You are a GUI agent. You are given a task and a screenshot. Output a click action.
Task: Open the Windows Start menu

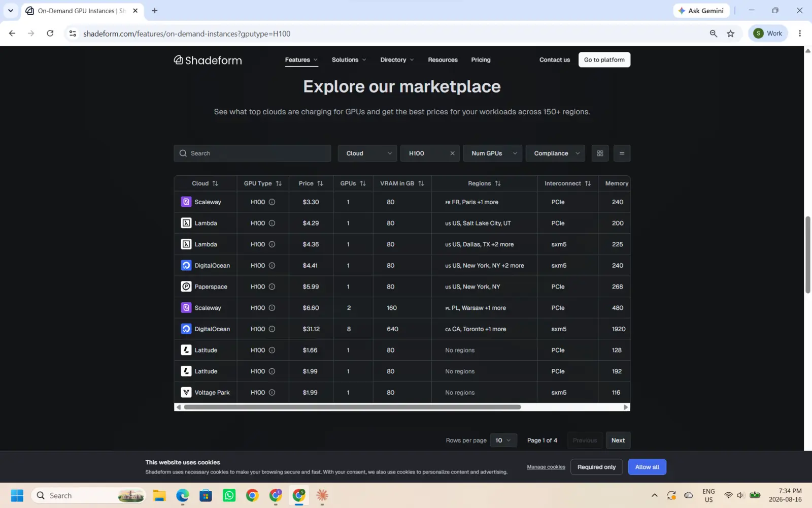[17, 495]
